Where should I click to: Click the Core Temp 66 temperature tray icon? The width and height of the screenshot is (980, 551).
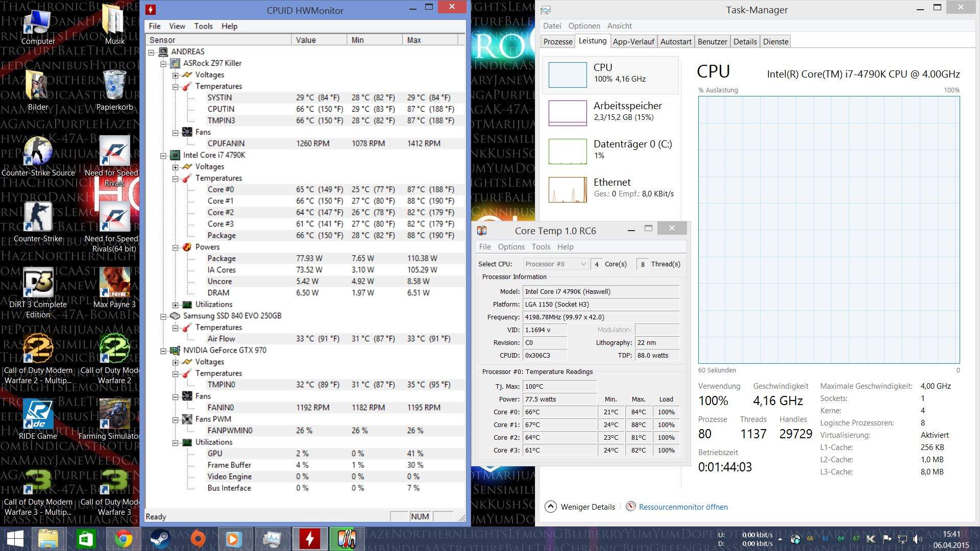810,538
